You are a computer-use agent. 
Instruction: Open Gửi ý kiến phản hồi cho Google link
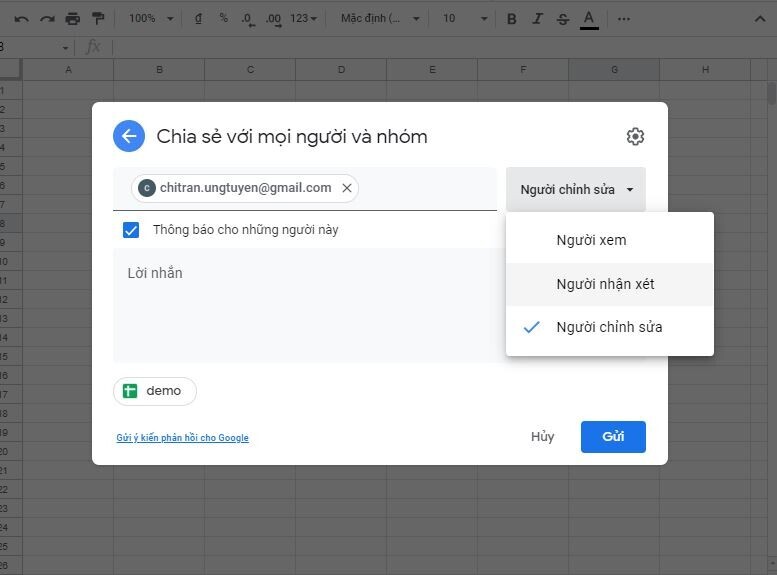coord(182,438)
